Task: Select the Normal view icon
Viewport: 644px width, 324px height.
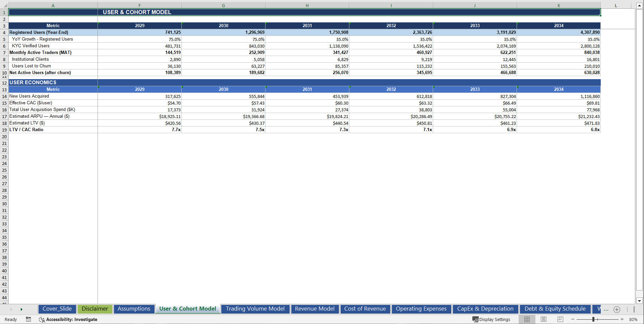Action: (x=527, y=319)
